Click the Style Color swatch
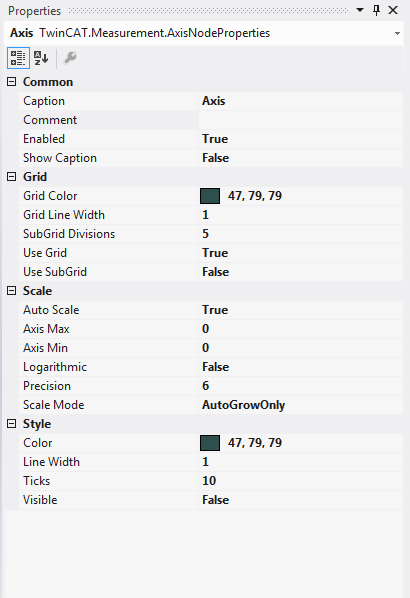 pyautogui.click(x=210, y=443)
